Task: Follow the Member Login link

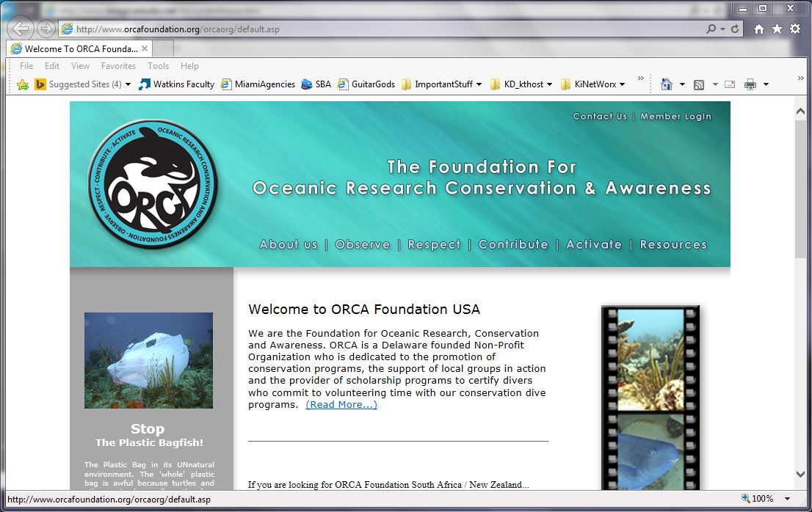Action: (x=675, y=117)
